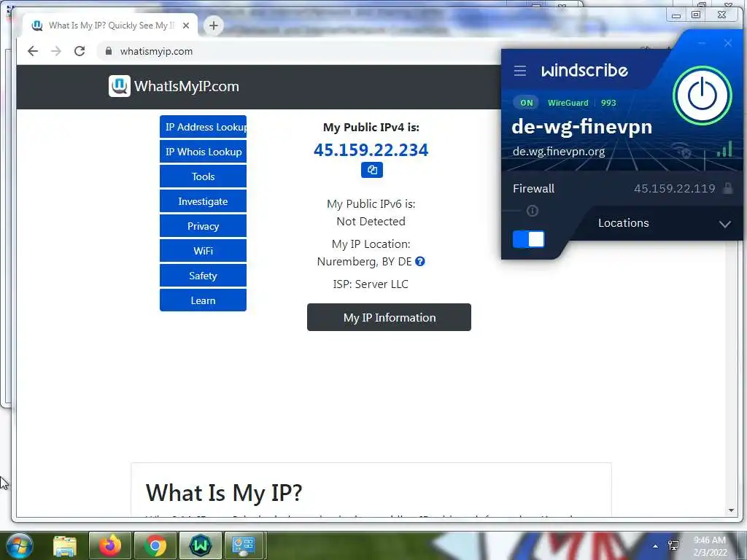Close the What Is My IP tab
Viewport: 747px width, 560px height.
click(186, 26)
